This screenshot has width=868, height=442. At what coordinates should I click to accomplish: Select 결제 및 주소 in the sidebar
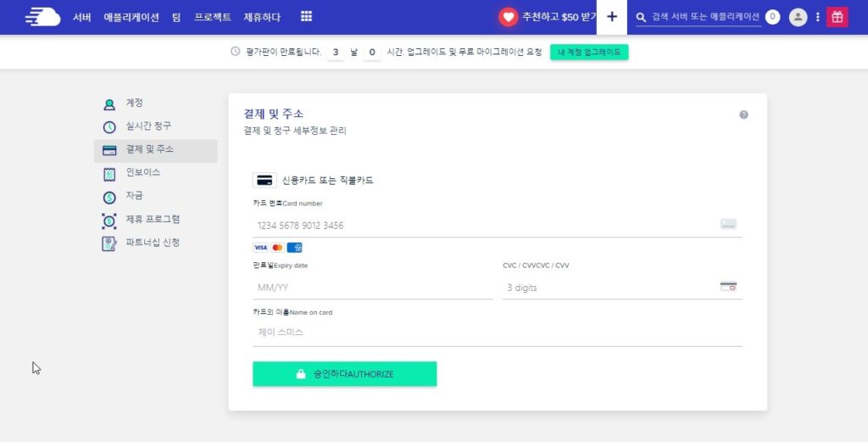pos(156,151)
